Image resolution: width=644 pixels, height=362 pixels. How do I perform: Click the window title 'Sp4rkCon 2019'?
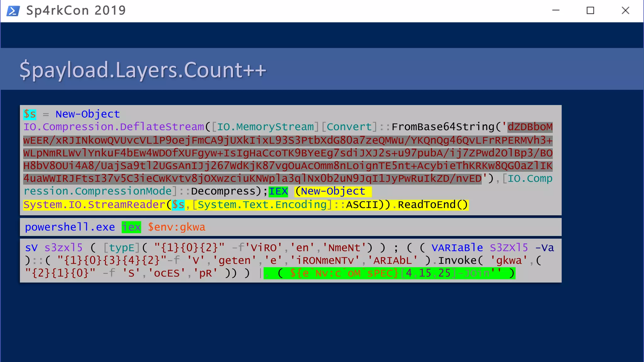click(76, 11)
